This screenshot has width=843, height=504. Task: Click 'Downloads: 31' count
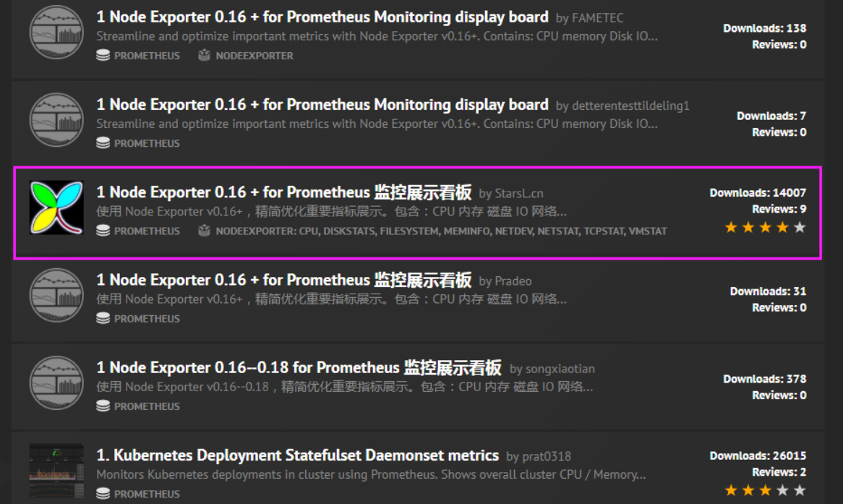point(769,291)
